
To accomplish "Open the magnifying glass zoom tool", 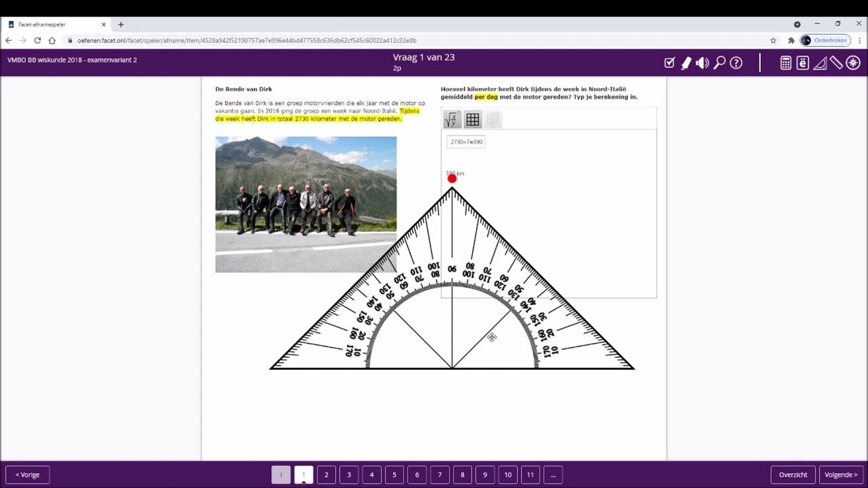I will 719,63.
